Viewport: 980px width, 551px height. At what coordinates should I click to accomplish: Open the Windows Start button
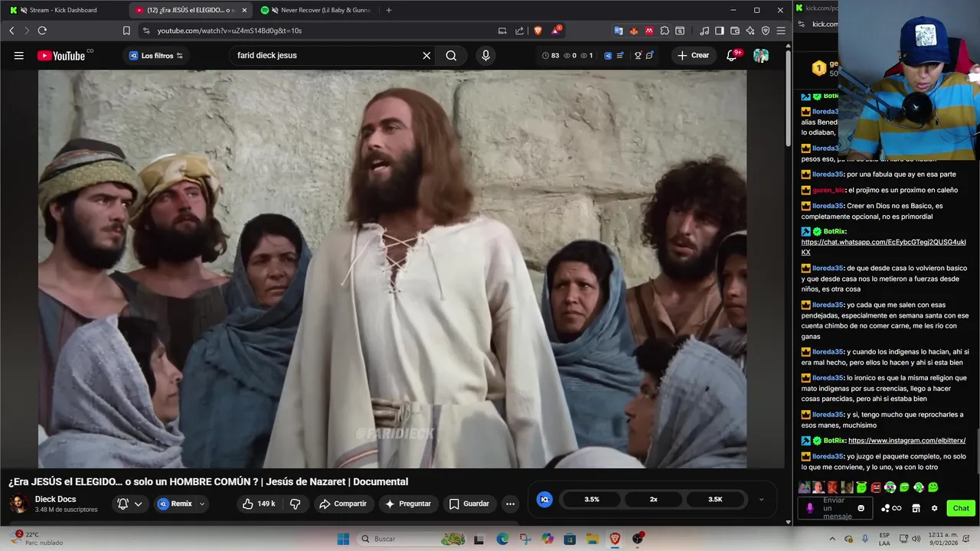[x=343, y=539]
